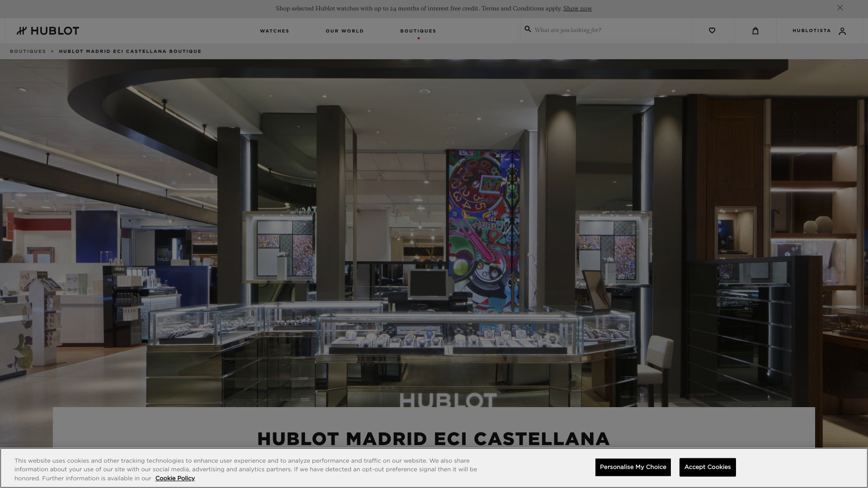This screenshot has width=868, height=488.
Task: Open the Boutiques menu
Action: tap(418, 31)
